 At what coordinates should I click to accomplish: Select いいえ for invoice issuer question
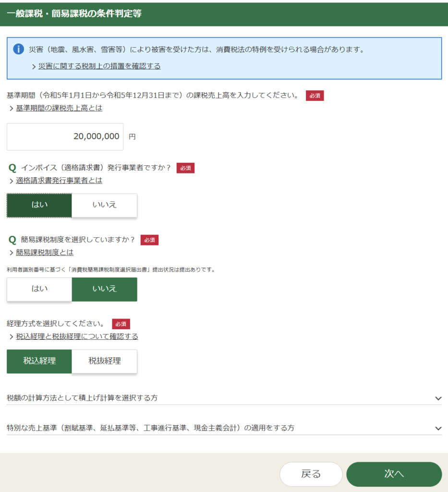[104, 205]
